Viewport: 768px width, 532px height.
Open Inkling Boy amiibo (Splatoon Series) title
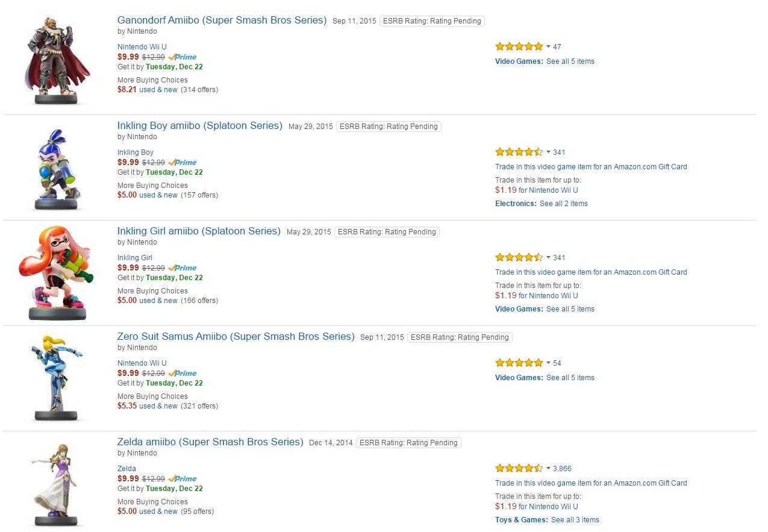[x=199, y=126]
